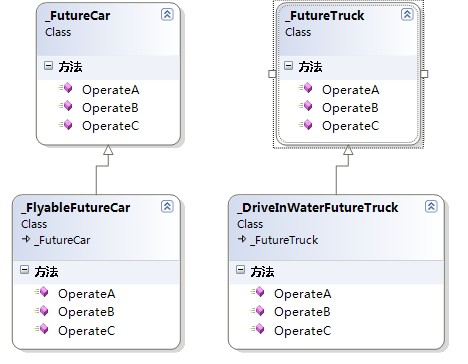The image size is (468, 364).
Task: Click the _FutureTruck base type label under _DriveInWaterFutureTruck
Action: click(x=284, y=240)
